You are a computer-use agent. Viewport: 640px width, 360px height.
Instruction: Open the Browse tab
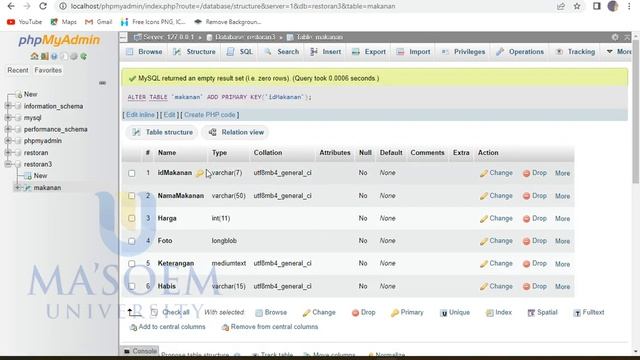click(144, 52)
